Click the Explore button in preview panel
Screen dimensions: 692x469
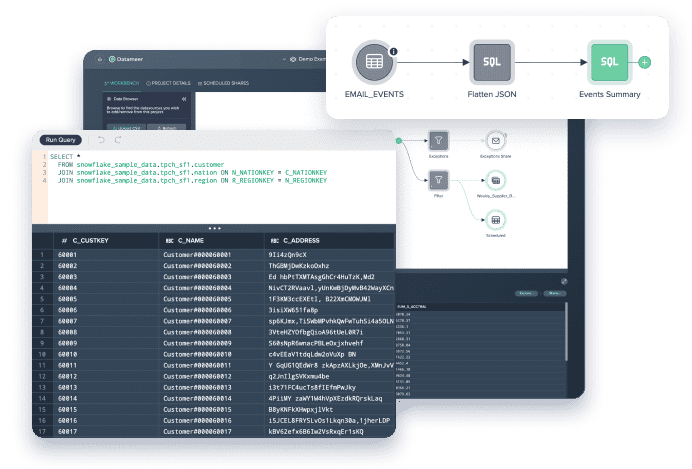click(x=526, y=293)
